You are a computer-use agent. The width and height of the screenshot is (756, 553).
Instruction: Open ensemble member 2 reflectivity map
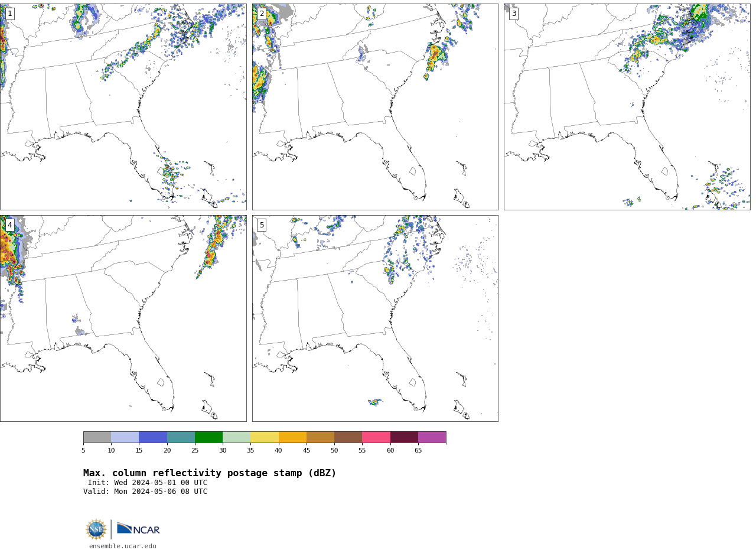pyautogui.click(x=375, y=107)
